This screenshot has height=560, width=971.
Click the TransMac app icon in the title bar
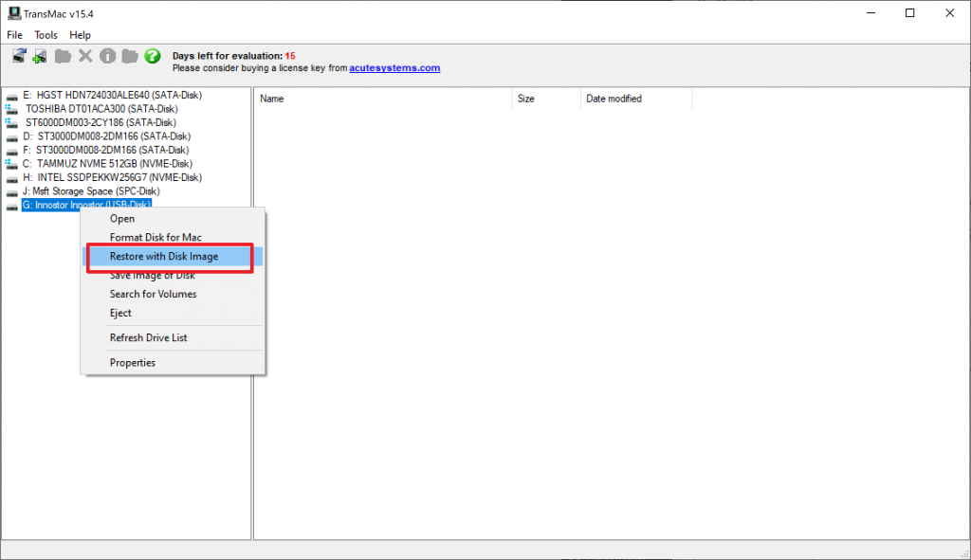(13, 13)
